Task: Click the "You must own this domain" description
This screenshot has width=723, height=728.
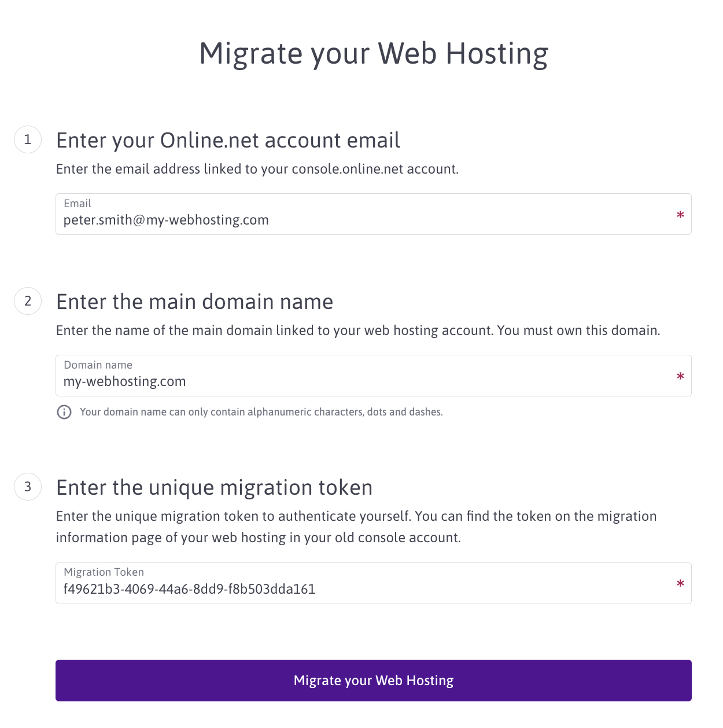Action: point(578,330)
